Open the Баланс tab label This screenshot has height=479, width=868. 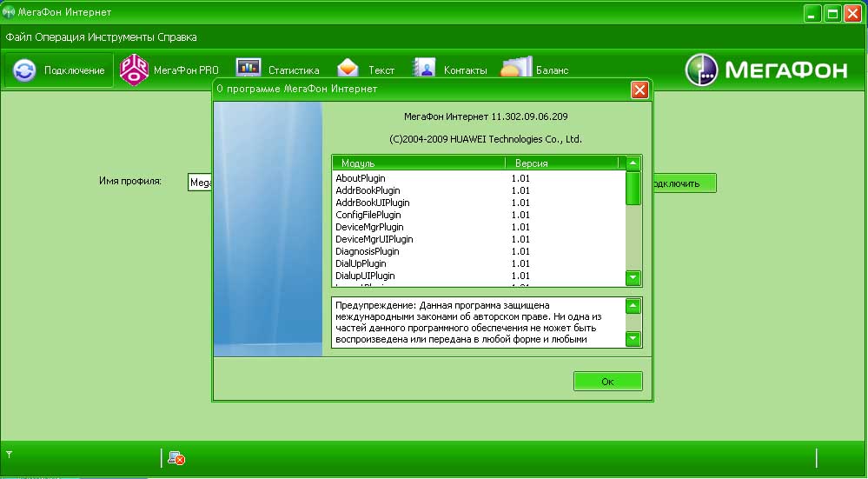coord(552,70)
